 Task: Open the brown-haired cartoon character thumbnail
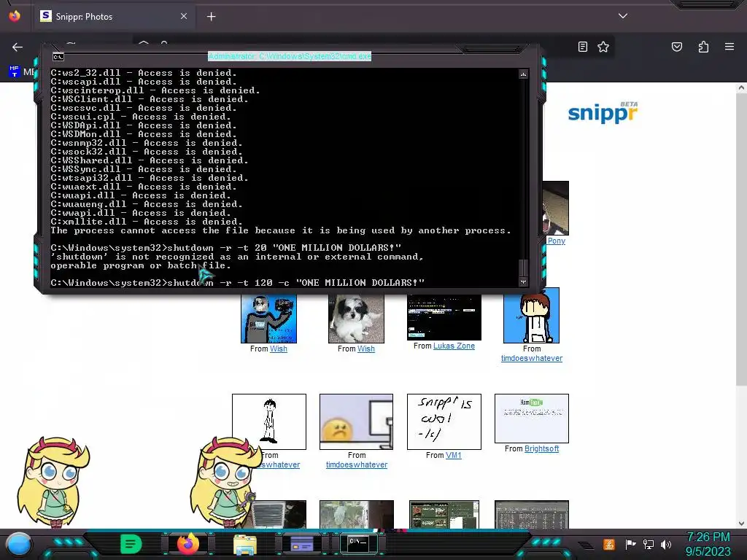[x=532, y=315]
